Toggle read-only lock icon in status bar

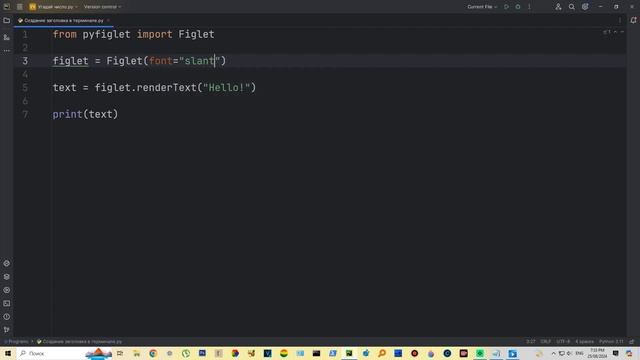click(x=632, y=342)
